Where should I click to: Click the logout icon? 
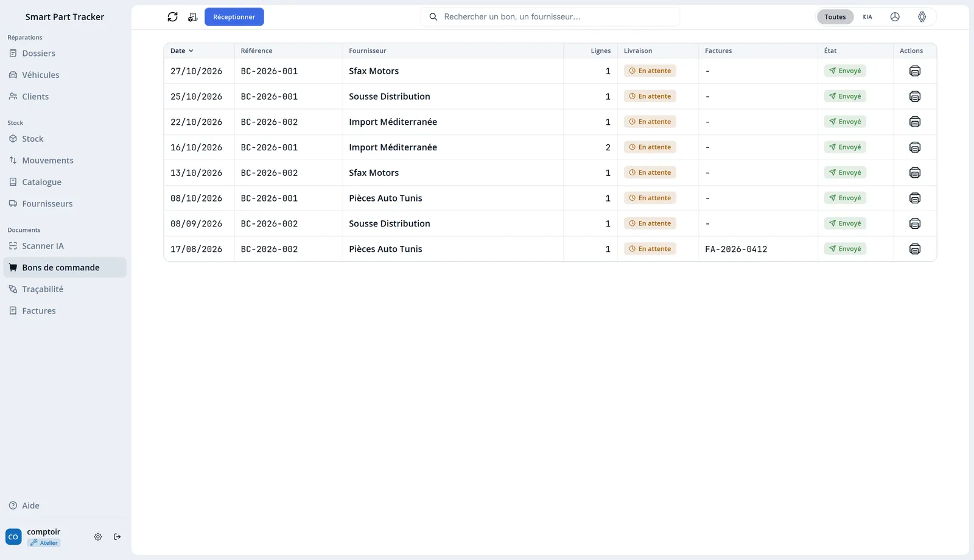117,537
